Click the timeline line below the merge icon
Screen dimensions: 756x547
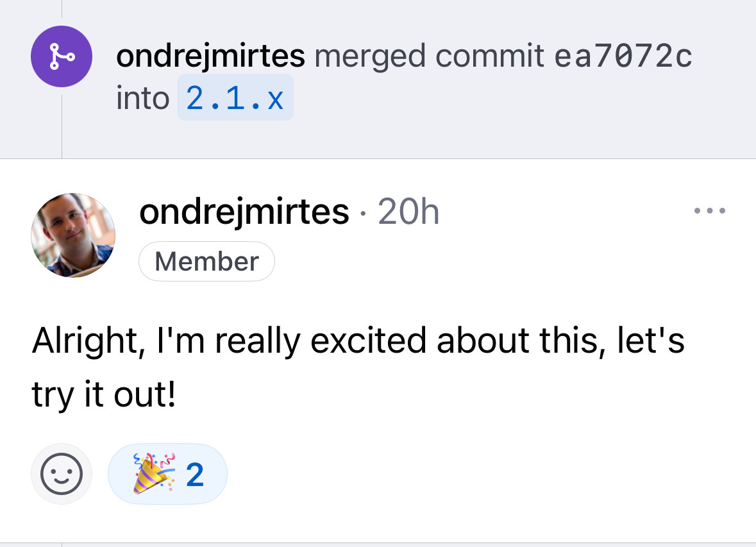pyautogui.click(x=62, y=126)
